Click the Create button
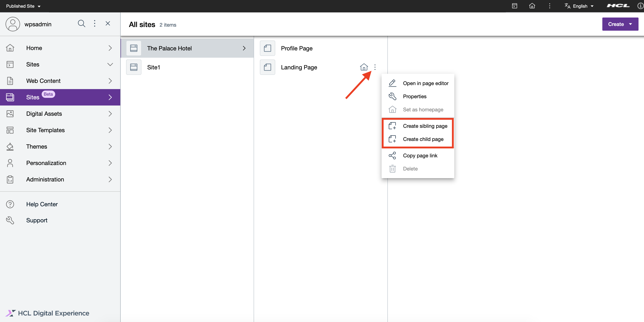 tap(615, 24)
